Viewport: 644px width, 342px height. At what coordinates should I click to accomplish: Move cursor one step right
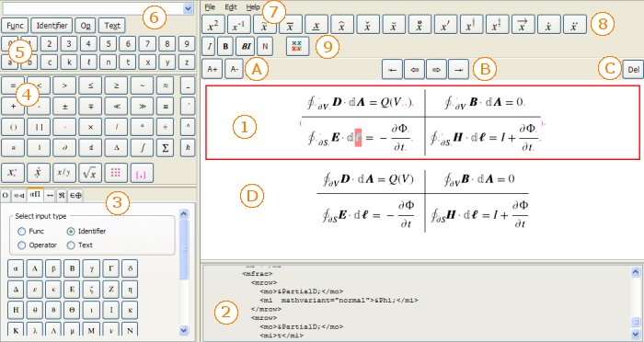click(437, 70)
